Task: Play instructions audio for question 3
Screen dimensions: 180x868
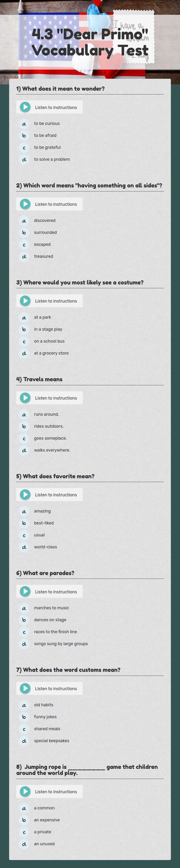Action: tap(25, 301)
